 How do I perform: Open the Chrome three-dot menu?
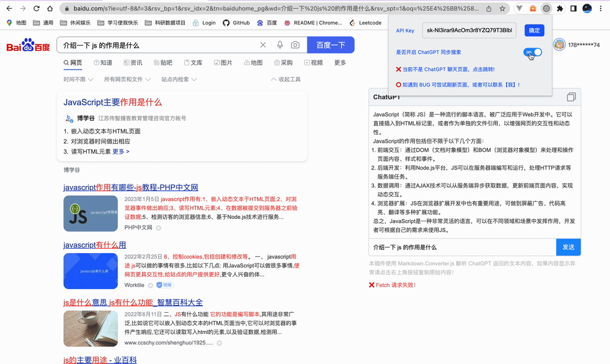click(x=601, y=8)
